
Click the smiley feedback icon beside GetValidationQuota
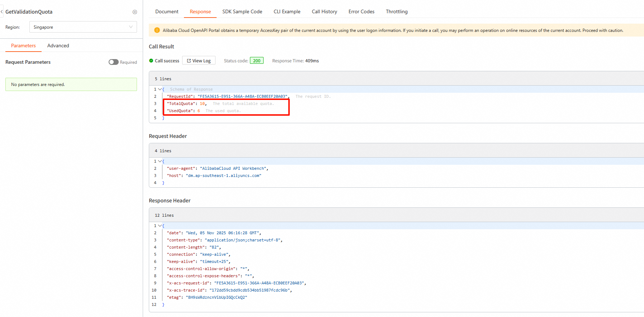pyautogui.click(x=135, y=12)
